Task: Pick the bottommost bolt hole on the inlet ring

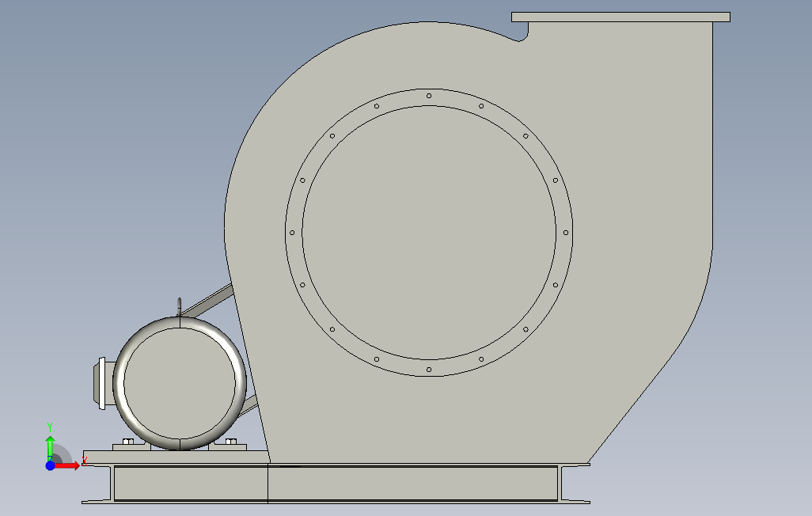Action: click(429, 370)
